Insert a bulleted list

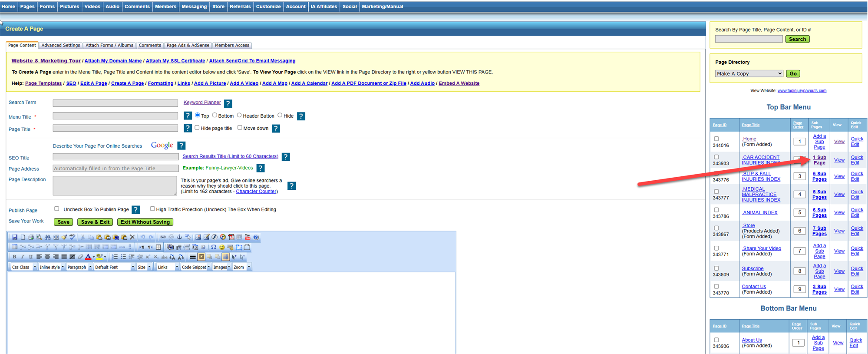pos(123,257)
